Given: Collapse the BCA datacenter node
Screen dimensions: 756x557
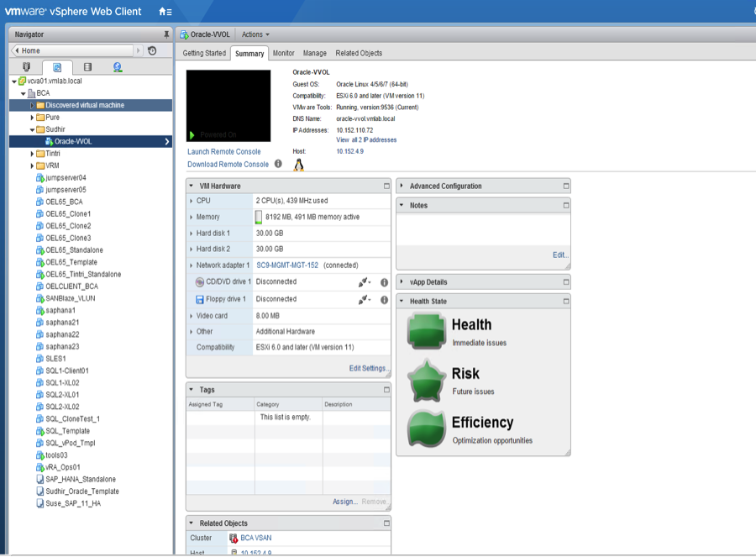Looking at the screenshot, I should click(24, 93).
